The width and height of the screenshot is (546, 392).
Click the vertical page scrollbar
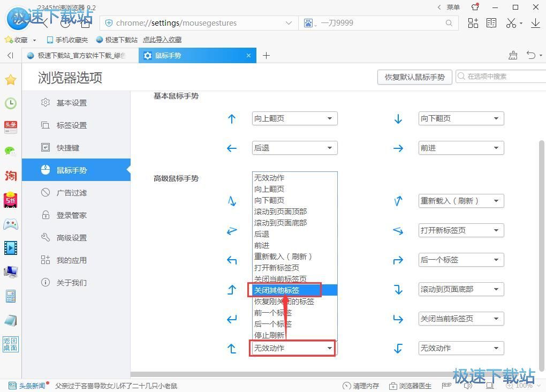point(541,256)
